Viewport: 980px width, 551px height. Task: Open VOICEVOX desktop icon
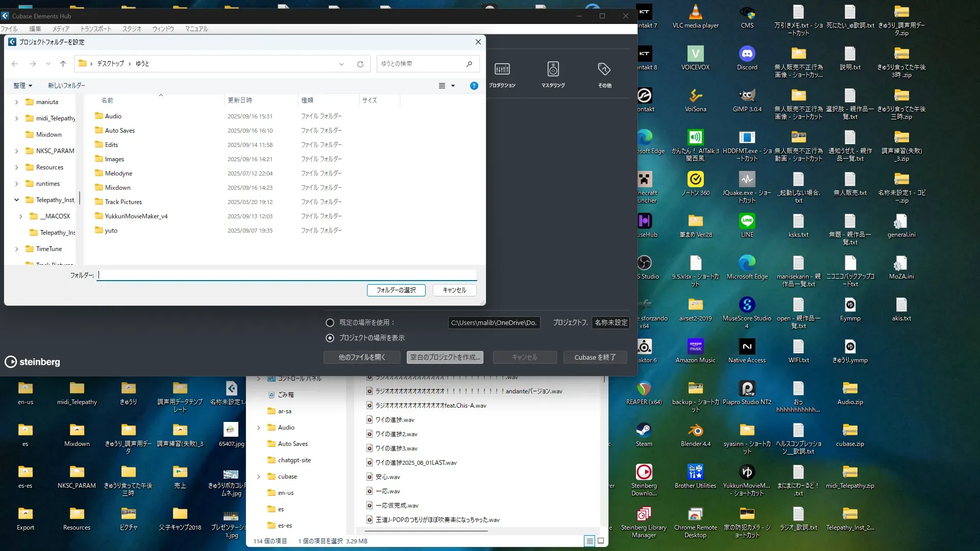[695, 54]
